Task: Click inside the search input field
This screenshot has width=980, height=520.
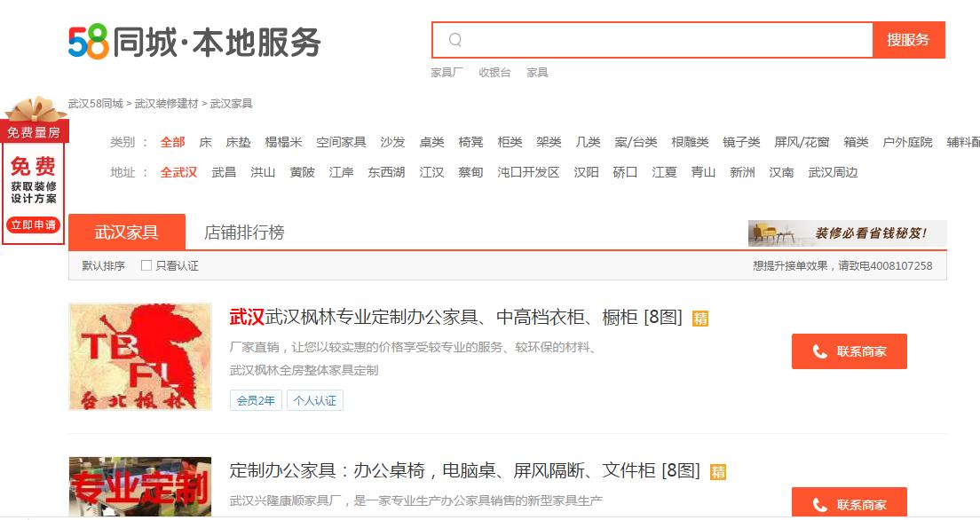Action: click(x=648, y=39)
